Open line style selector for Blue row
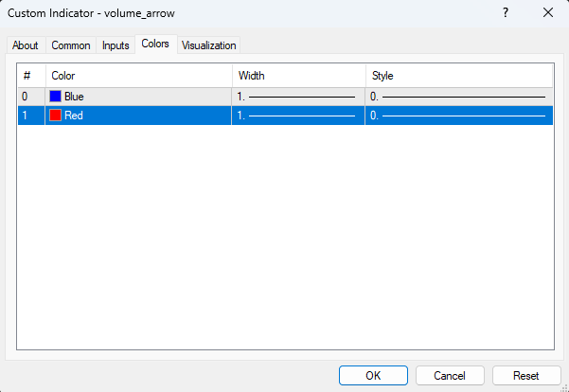Image resolution: width=569 pixels, height=392 pixels. (458, 97)
